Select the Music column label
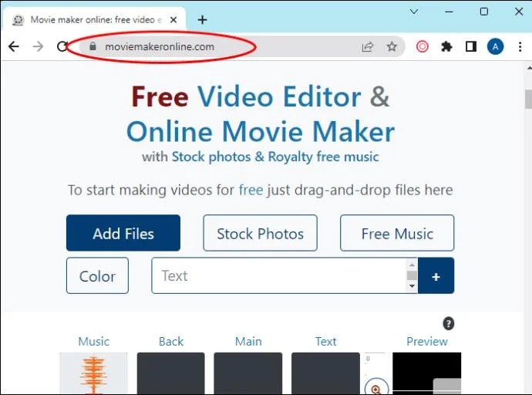The height and width of the screenshot is (395, 532). tap(93, 342)
